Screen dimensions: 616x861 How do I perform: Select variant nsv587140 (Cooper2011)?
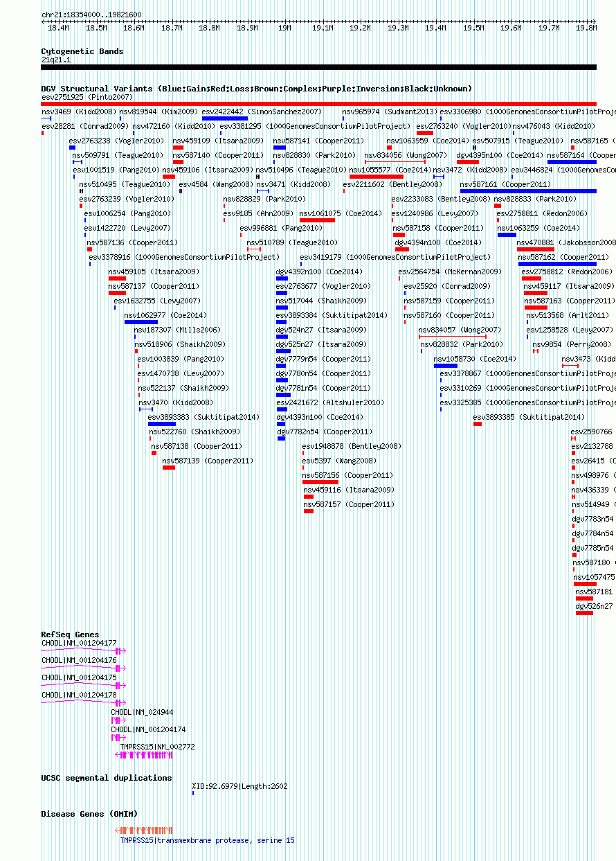(x=218, y=155)
